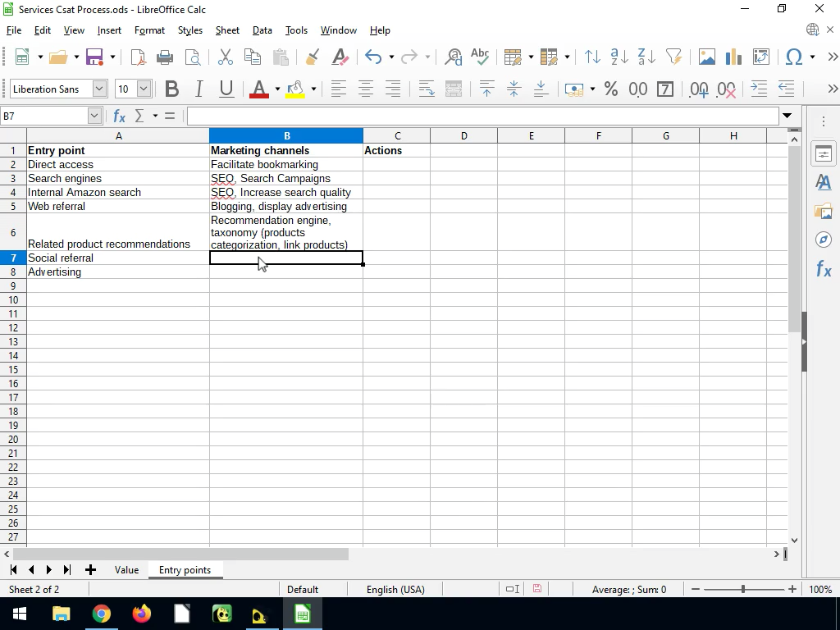This screenshot has width=840, height=630.
Task: Switch to the Value sheet tab
Action: pos(126,570)
